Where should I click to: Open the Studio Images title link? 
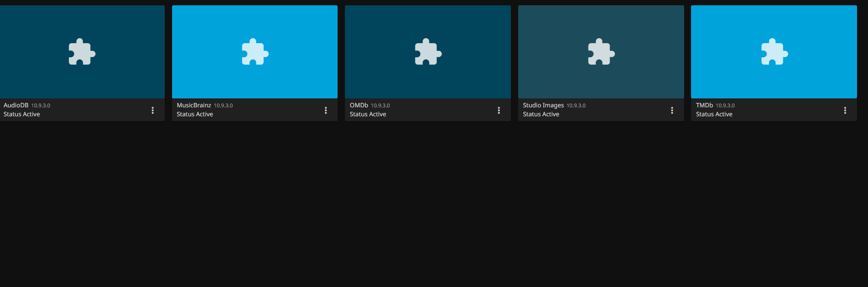pyautogui.click(x=543, y=105)
